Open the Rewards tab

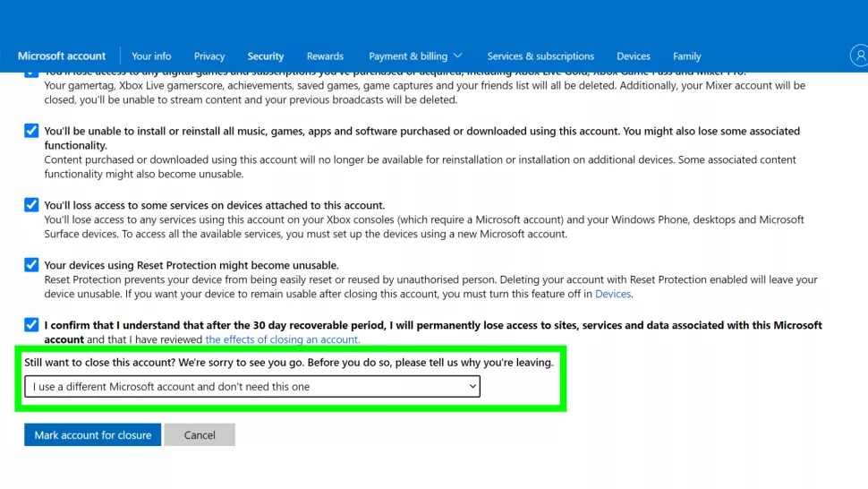pos(325,56)
